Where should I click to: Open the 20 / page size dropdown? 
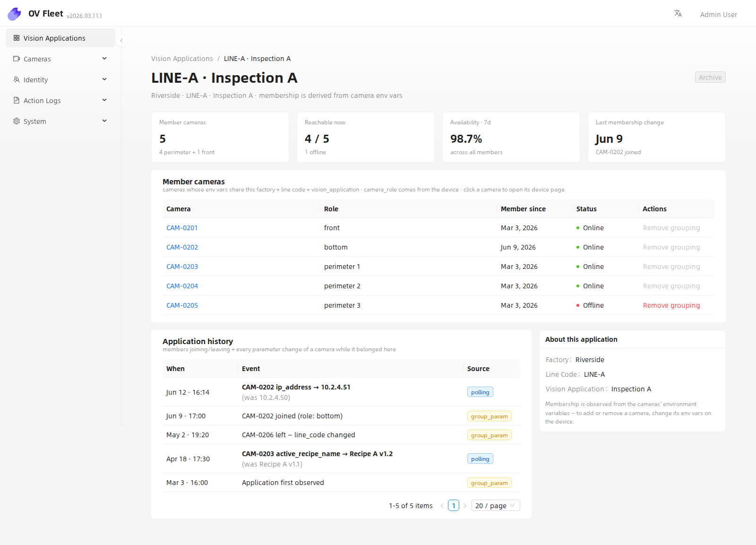(496, 506)
